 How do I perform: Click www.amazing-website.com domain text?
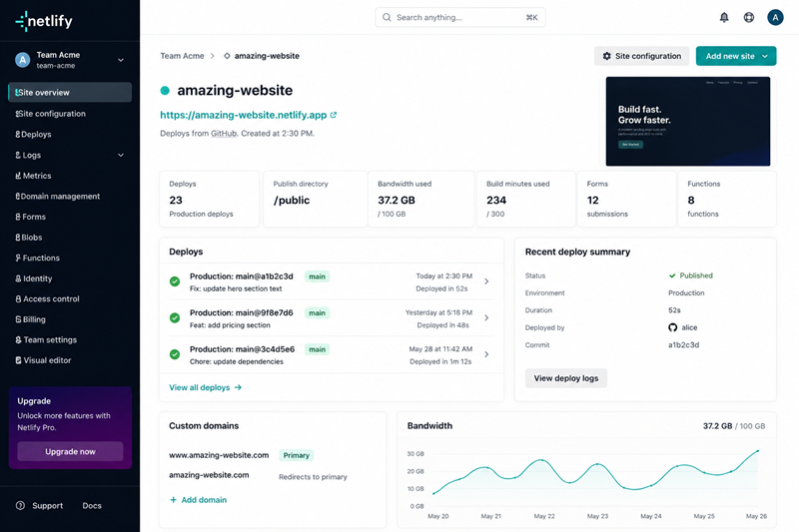[219, 455]
